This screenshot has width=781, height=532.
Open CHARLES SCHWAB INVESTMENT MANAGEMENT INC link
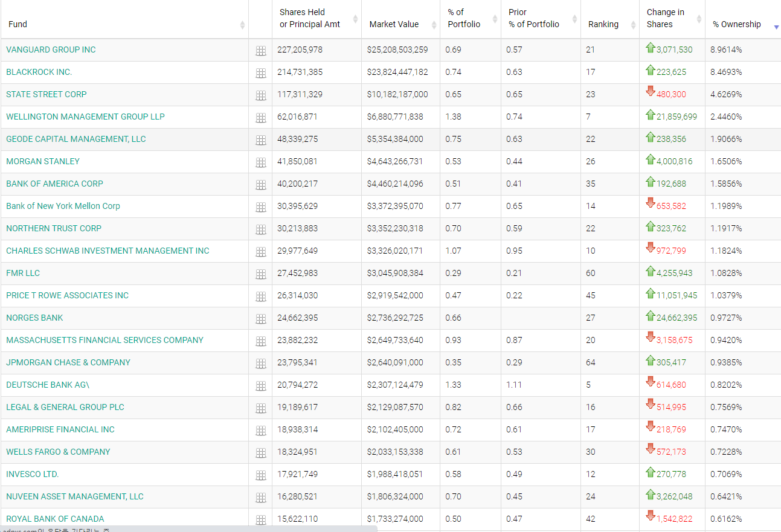(108, 251)
